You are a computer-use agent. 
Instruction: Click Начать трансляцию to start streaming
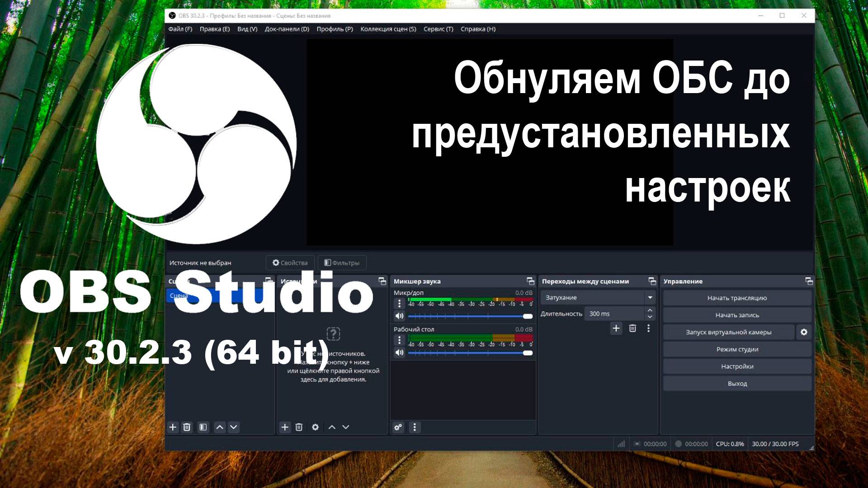pyautogui.click(x=737, y=297)
